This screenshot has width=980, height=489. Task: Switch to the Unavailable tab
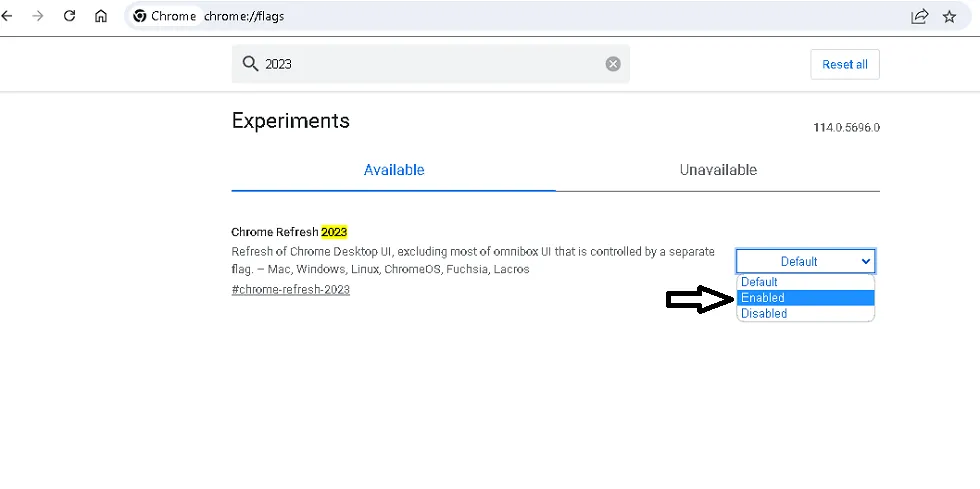(x=718, y=170)
